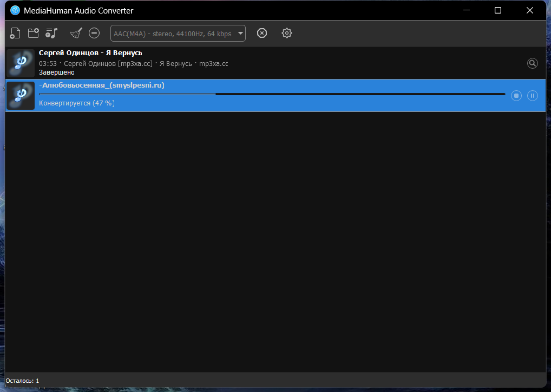Screen dimensions: 551x392
Task: Click the magnifier icon on Сергей Одинцов track
Action: [533, 63]
